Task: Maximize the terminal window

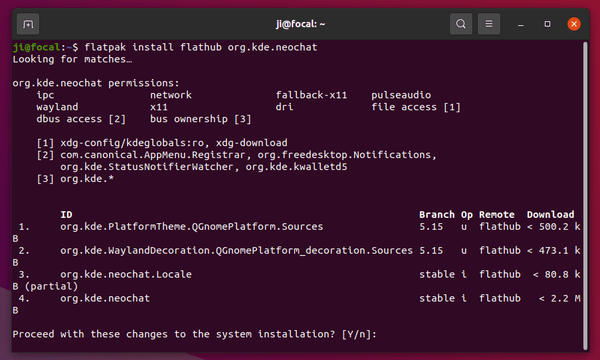Action: pyautogui.click(x=547, y=24)
